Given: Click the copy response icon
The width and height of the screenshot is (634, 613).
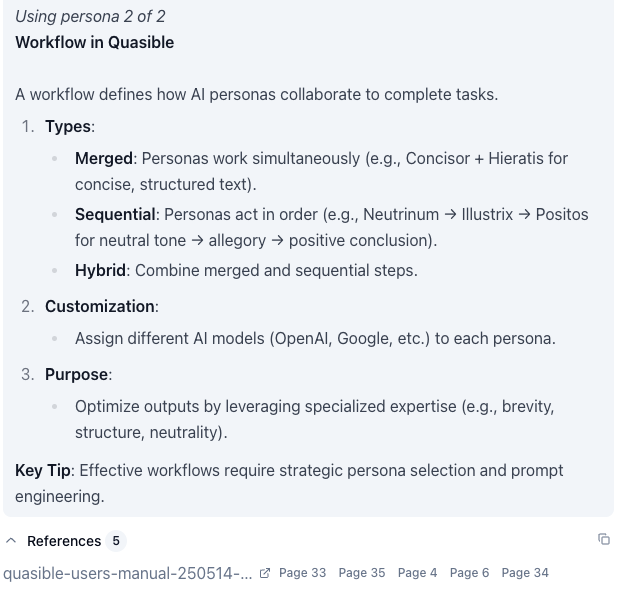Looking at the screenshot, I should click(604, 539).
